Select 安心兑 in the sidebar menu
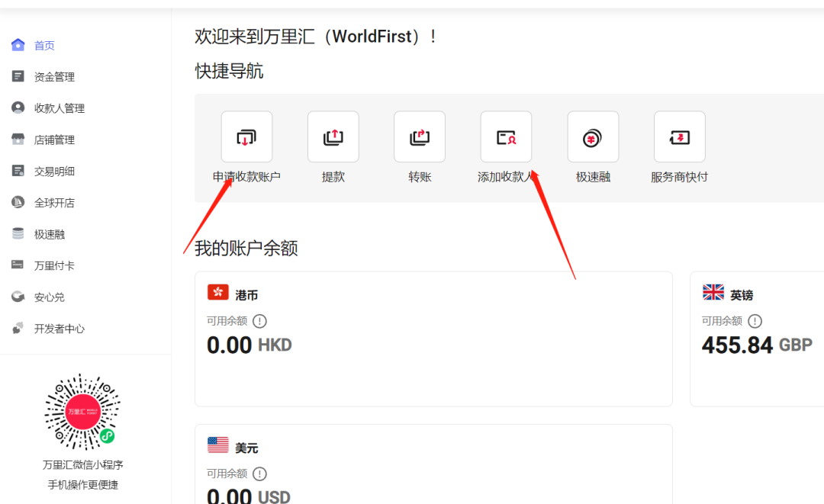 pyautogui.click(x=50, y=297)
